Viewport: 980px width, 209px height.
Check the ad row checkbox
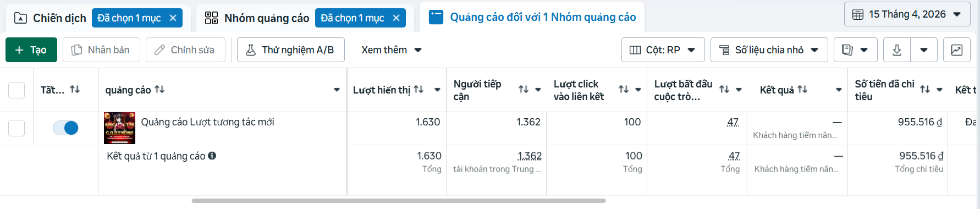click(16, 128)
